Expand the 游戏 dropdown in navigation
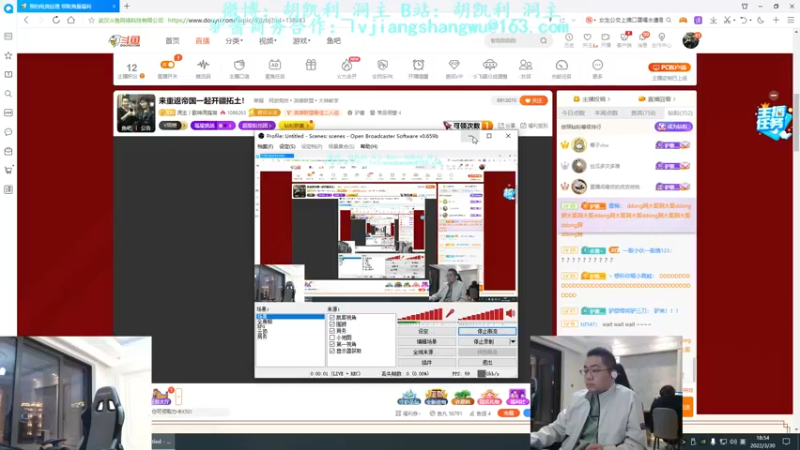Viewport: 800px width, 450px height. point(301,40)
